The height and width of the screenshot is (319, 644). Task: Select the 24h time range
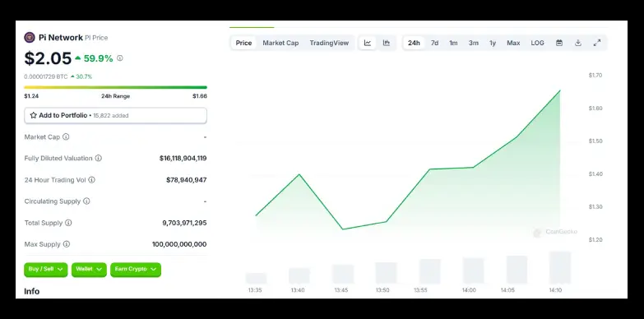pyautogui.click(x=414, y=43)
